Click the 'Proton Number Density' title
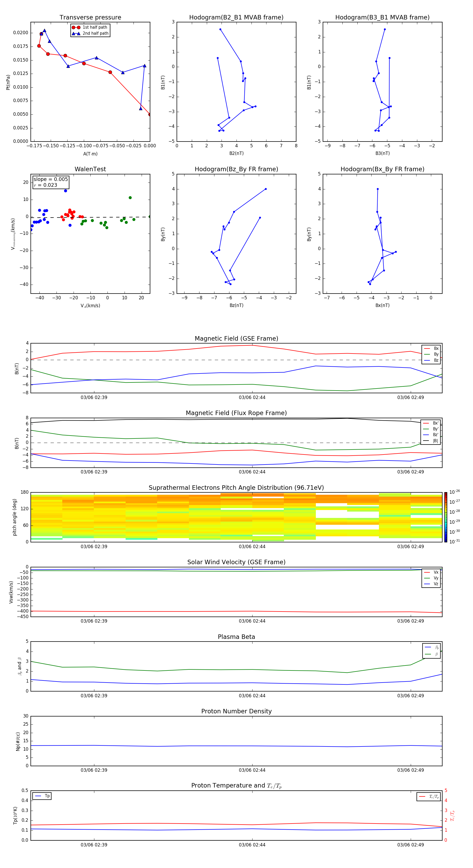Screen dimensions: 473x868 pos(236,711)
